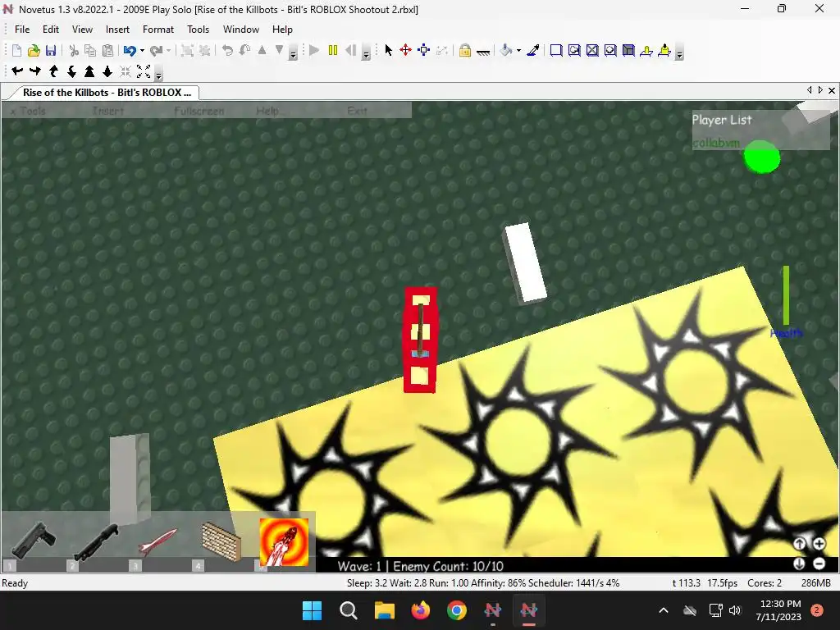This screenshot has width=840, height=630.
Task: Pan camera right with right arrow icon
Action: [x=35, y=71]
